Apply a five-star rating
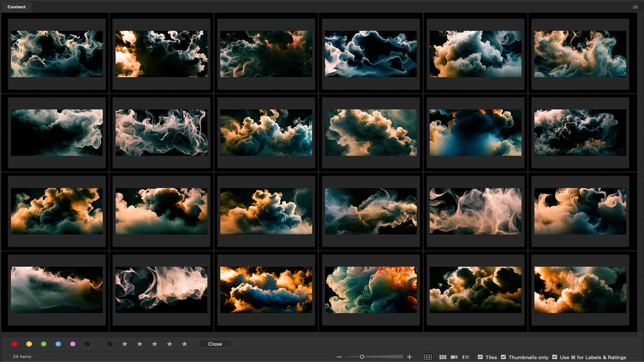 [x=185, y=344]
